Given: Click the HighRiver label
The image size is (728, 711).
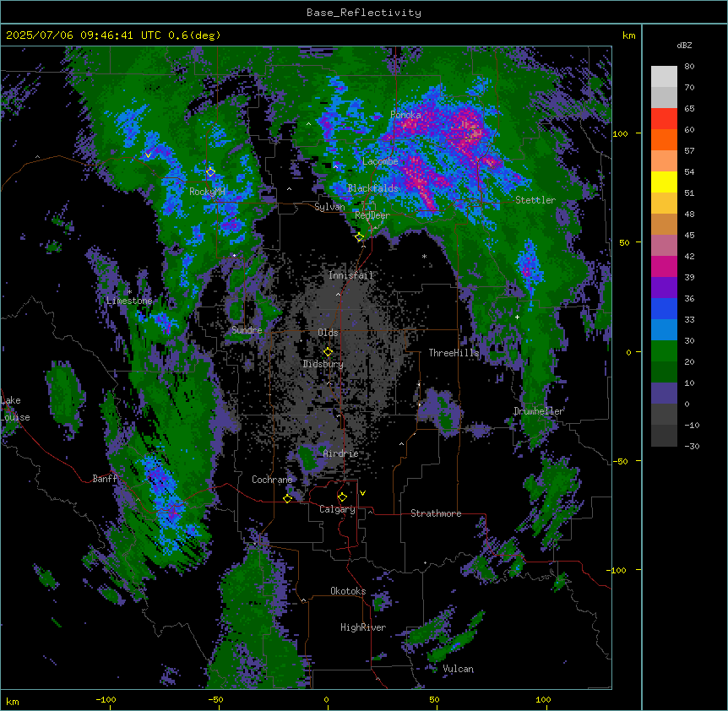Looking at the screenshot, I should [363, 627].
